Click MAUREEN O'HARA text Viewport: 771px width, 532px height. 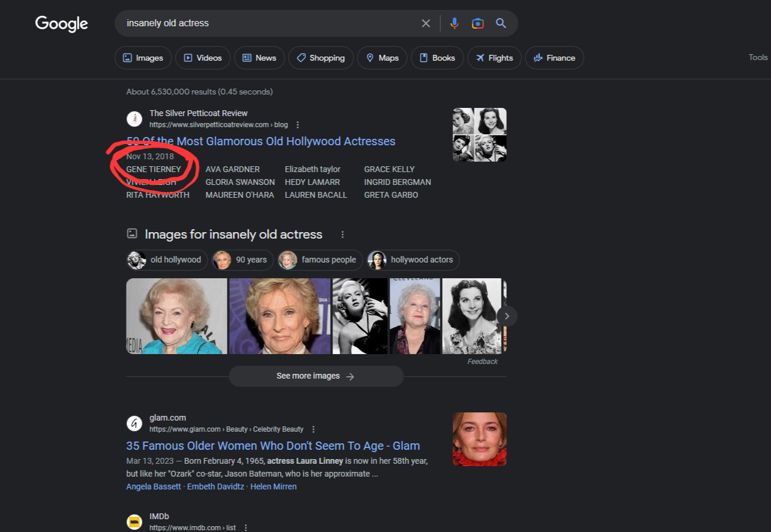[240, 195]
